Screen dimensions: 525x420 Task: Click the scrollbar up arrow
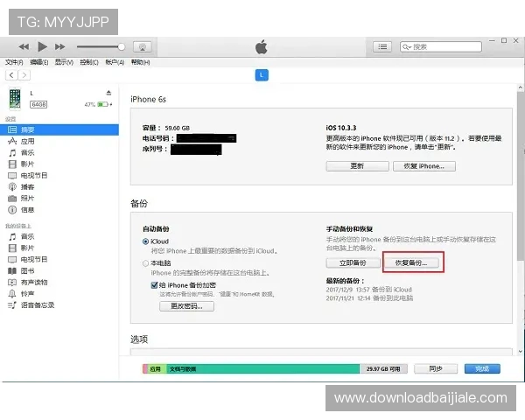pyautogui.click(x=521, y=87)
